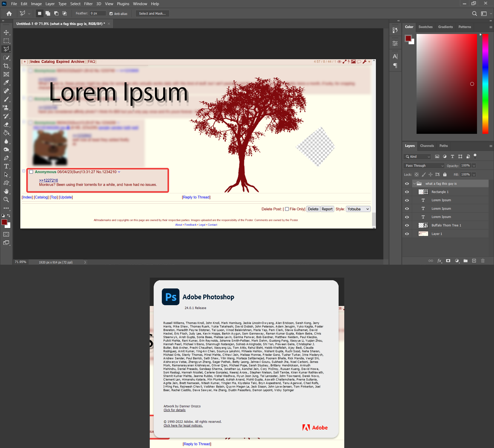Add a layer mask icon
This screenshot has width=494, height=448.
[x=448, y=261]
